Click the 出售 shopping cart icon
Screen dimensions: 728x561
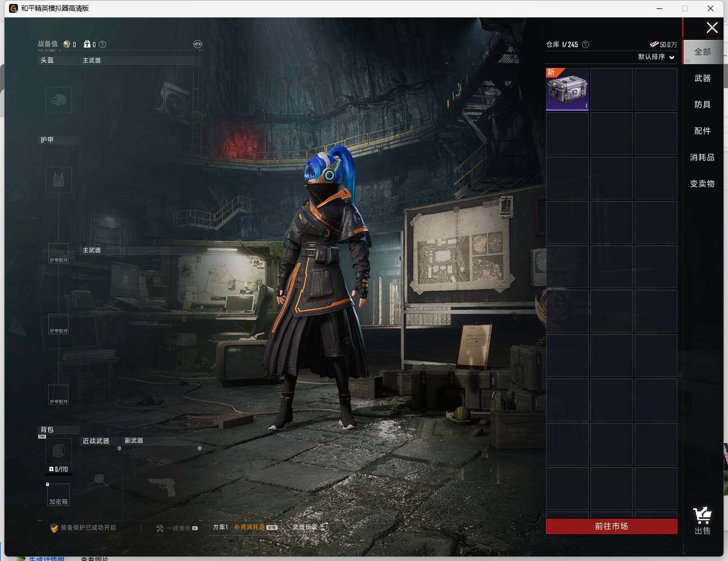[702, 516]
